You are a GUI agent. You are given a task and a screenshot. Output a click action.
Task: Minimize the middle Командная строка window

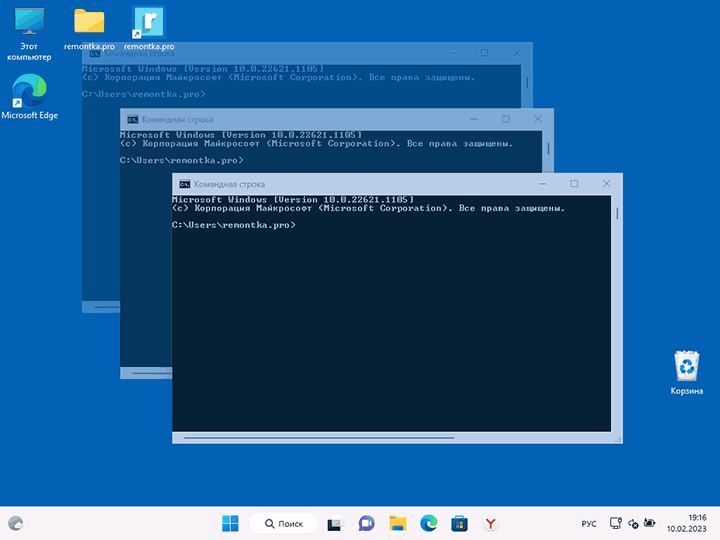pos(474,119)
